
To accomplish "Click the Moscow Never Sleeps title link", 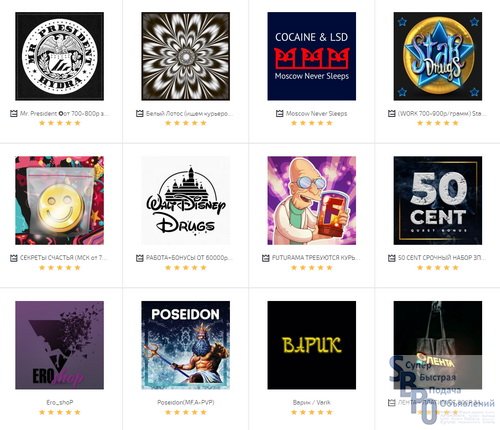I will (316, 114).
